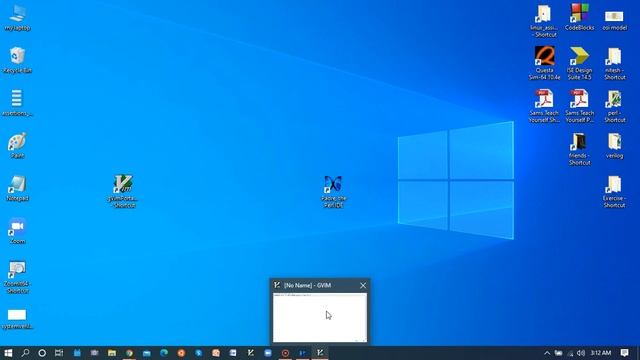
Task: Click the battery icon in system tray
Action: [x=558, y=353]
